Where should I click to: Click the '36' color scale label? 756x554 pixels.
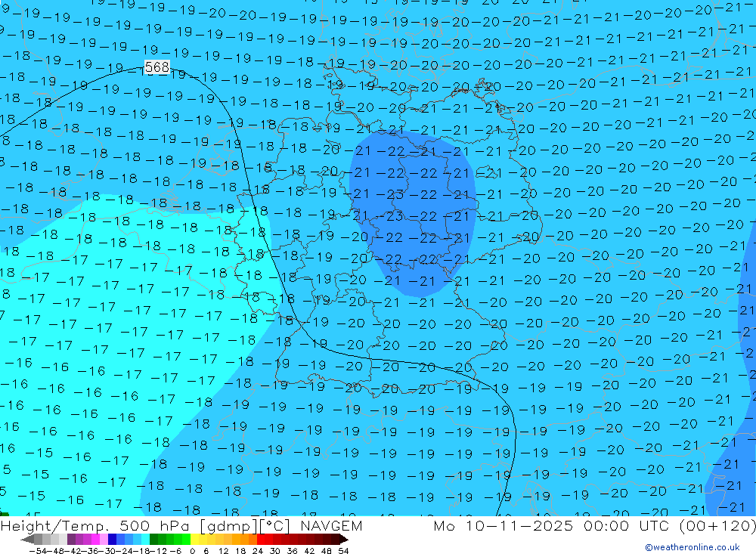[292, 551]
